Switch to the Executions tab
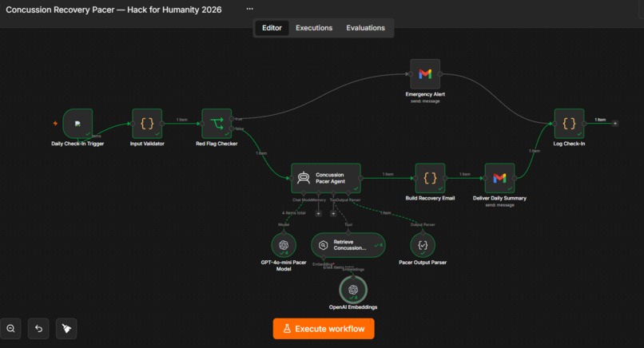The height and width of the screenshot is (348, 644). [314, 28]
